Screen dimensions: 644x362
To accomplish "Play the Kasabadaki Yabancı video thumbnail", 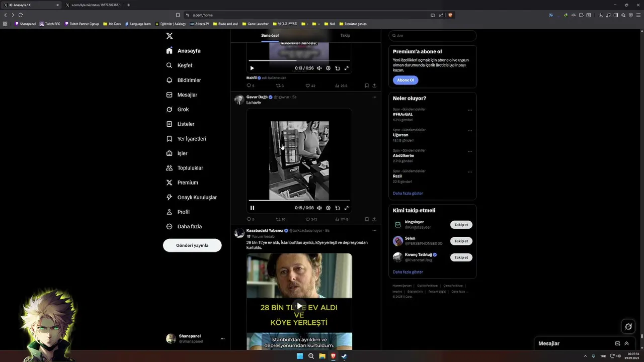I will 299,306.
